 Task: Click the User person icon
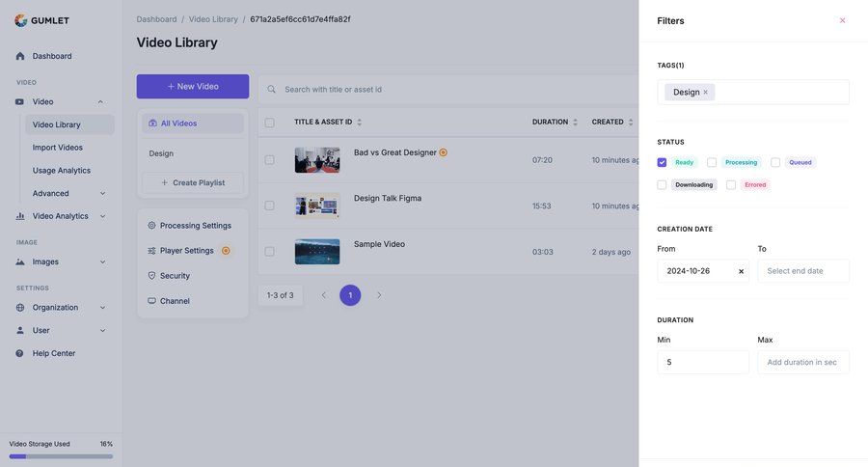tap(20, 330)
